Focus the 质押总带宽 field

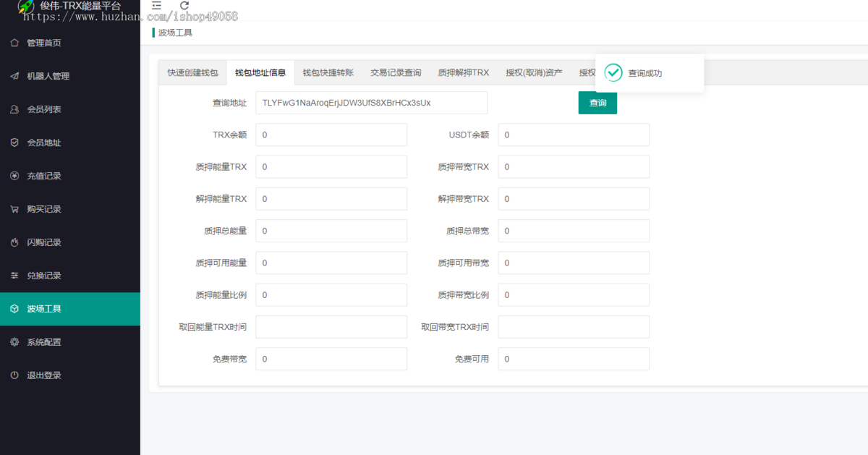coord(574,231)
